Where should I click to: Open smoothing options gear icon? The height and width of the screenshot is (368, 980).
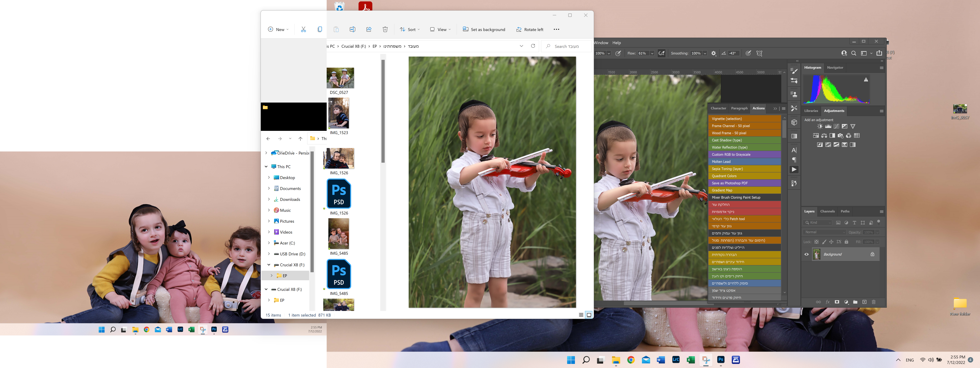click(x=714, y=53)
